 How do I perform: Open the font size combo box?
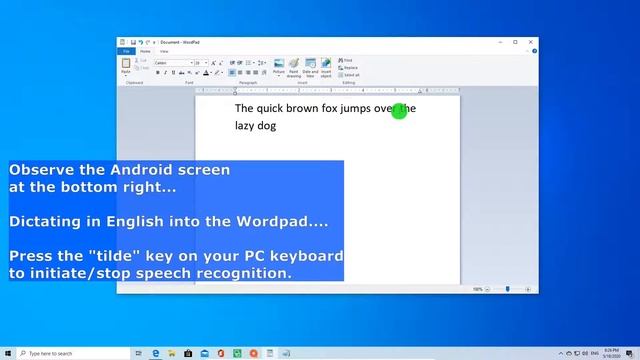[x=201, y=63]
